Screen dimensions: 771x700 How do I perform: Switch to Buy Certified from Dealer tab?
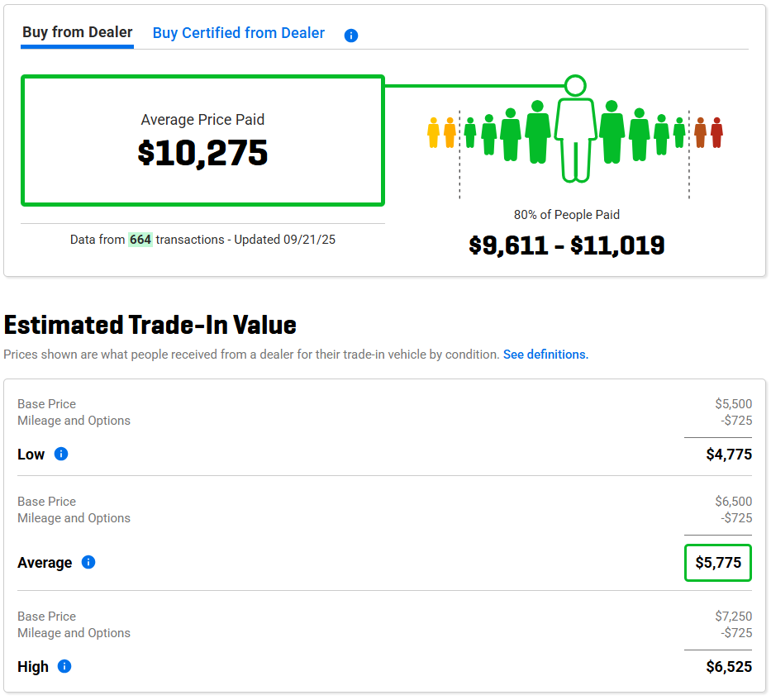(x=239, y=34)
